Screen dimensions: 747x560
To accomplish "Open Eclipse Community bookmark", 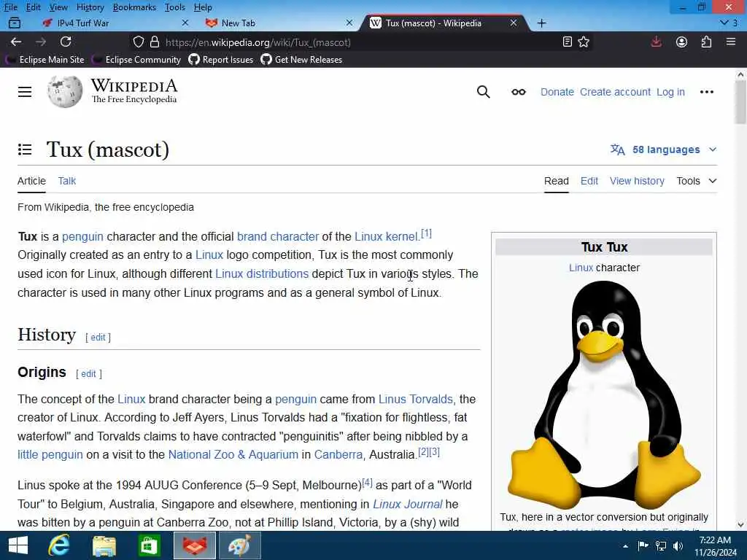I will pyautogui.click(x=137, y=60).
